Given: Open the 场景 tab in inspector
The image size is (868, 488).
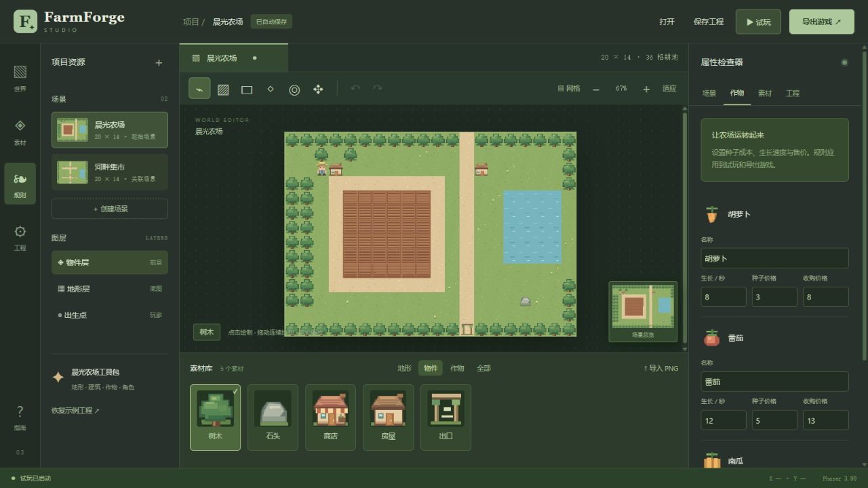Looking at the screenshot, I should pos(709,94).
